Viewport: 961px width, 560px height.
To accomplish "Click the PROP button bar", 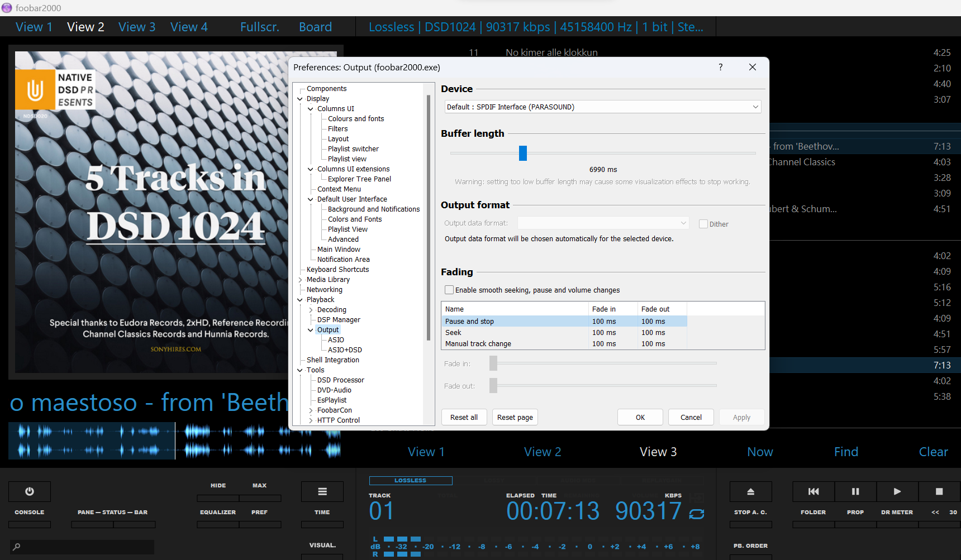I will click(855, 524).
